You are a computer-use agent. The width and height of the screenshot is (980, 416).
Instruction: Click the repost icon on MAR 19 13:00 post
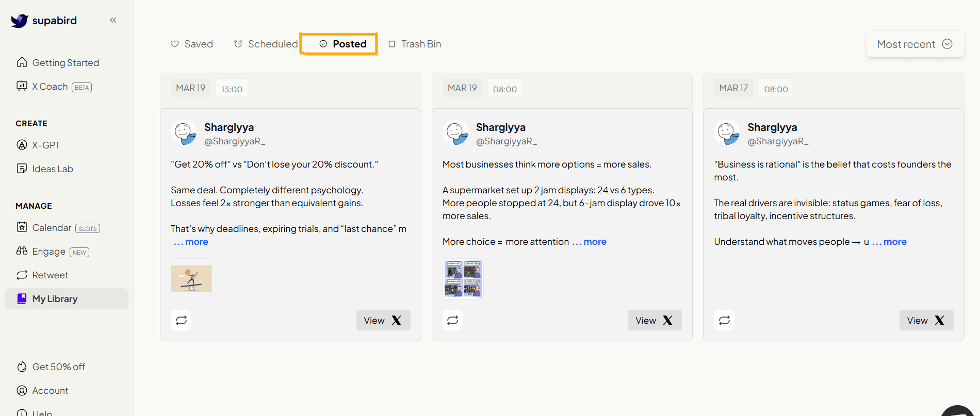pyautogui.click(x=181, y=320)
